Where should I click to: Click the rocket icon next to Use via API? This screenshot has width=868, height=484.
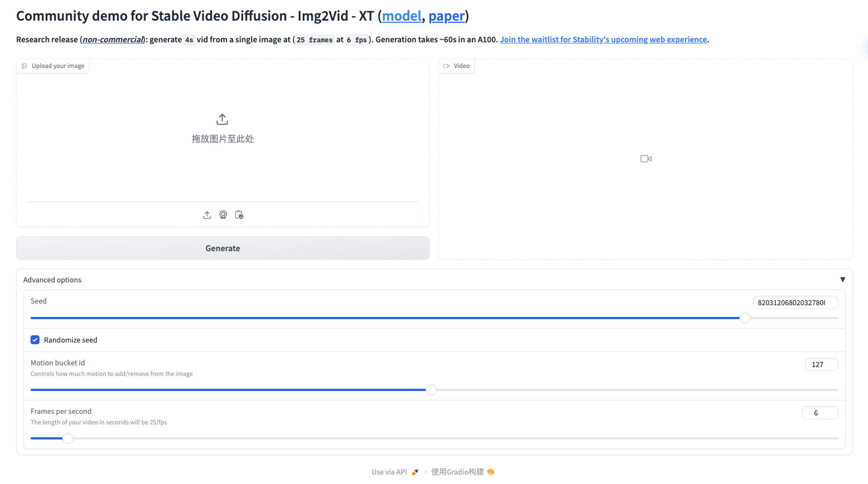[x=415, y=471]
